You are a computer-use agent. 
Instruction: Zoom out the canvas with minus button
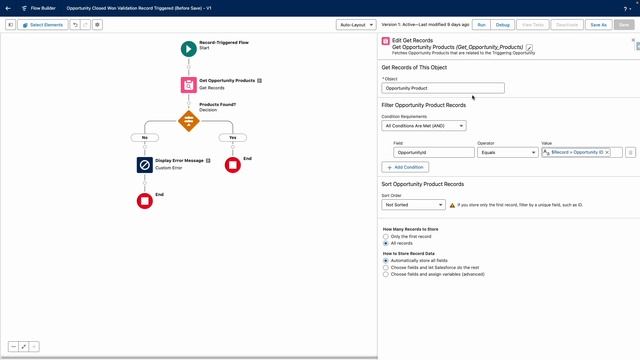13,347
